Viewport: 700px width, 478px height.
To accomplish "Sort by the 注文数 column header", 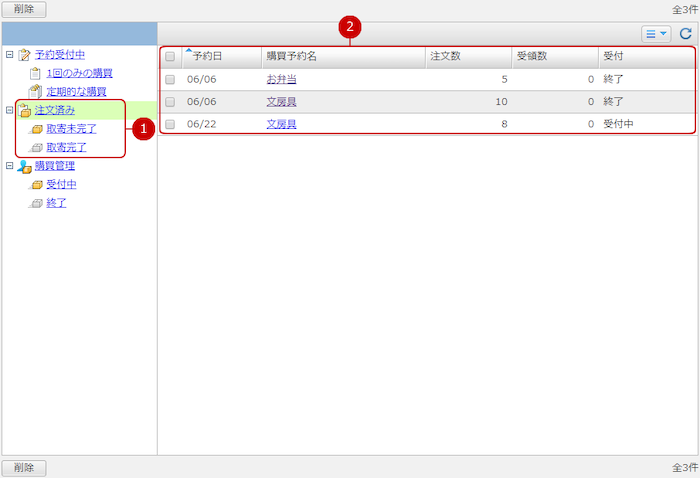I will [445, 57].
